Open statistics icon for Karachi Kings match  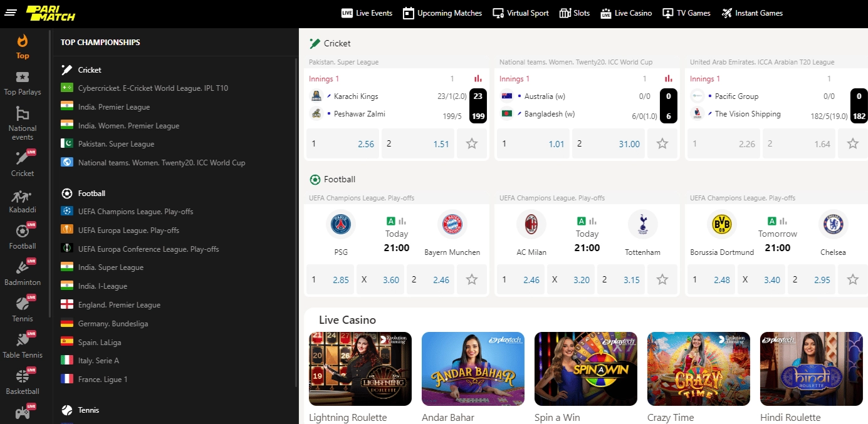478,79
